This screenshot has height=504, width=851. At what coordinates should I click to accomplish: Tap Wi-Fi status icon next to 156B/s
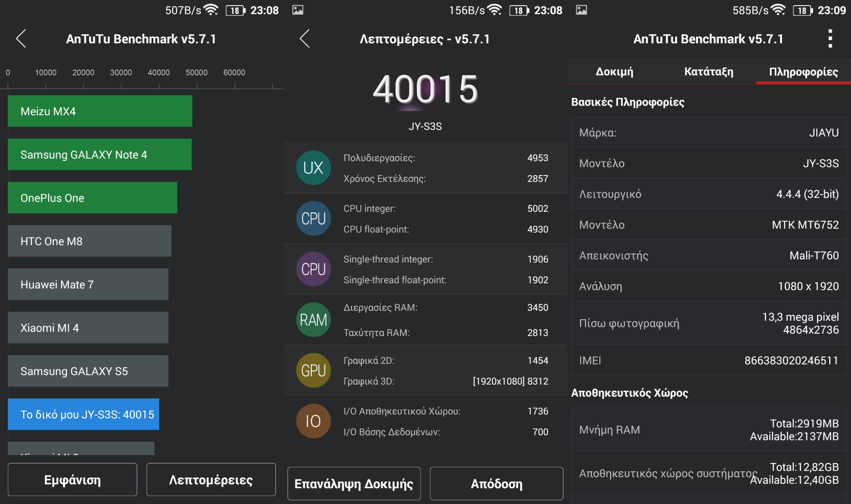[494, 10]
